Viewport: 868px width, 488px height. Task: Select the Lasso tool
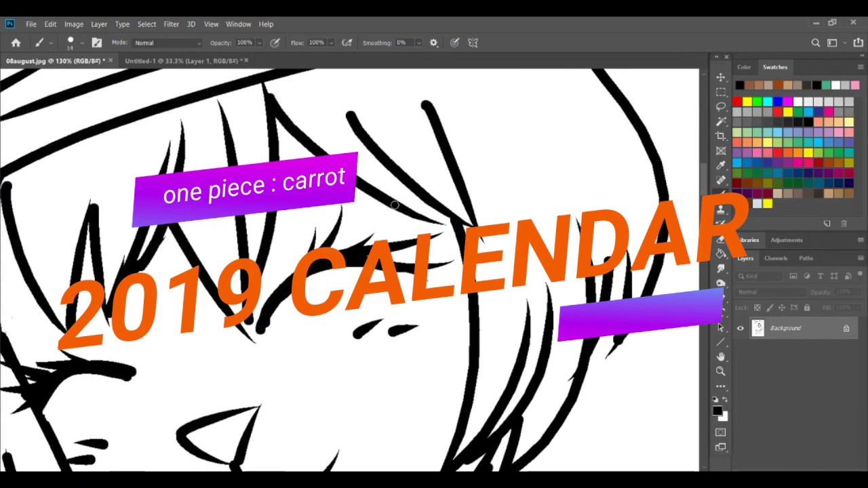[x=720, y=107]
